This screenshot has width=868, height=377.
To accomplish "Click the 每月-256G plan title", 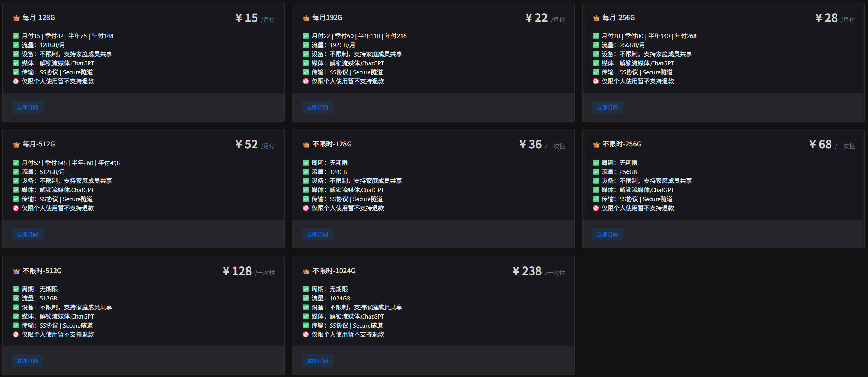I will point(618,18).
